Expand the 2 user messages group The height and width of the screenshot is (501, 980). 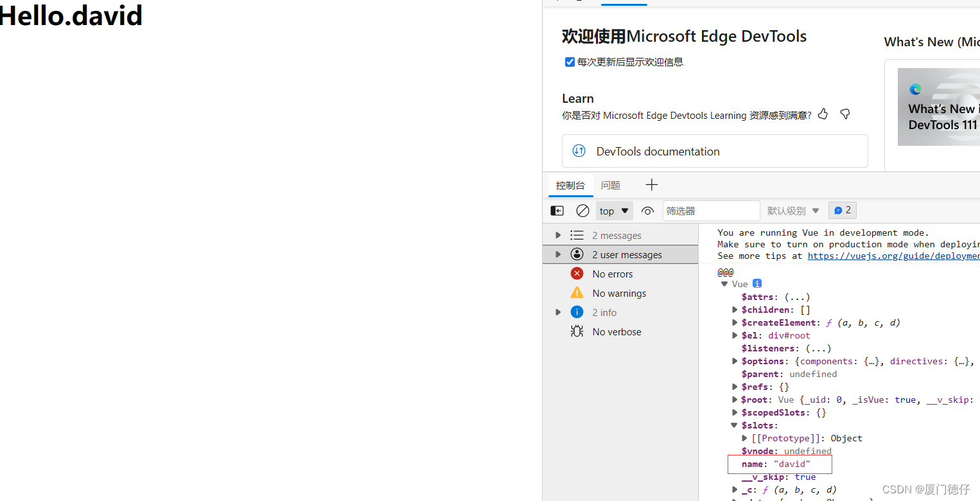[x=557, y=254]
